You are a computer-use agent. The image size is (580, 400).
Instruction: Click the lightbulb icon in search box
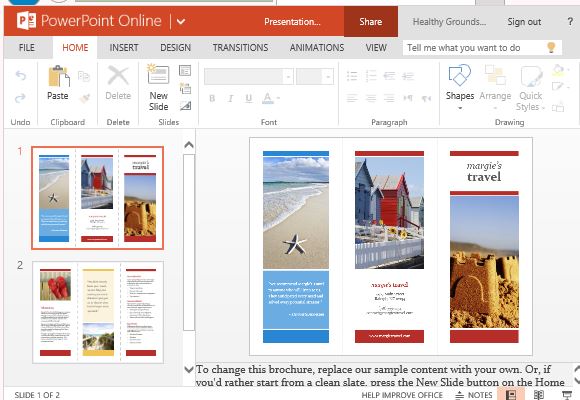pyautogui.click(x=551, y=47)
